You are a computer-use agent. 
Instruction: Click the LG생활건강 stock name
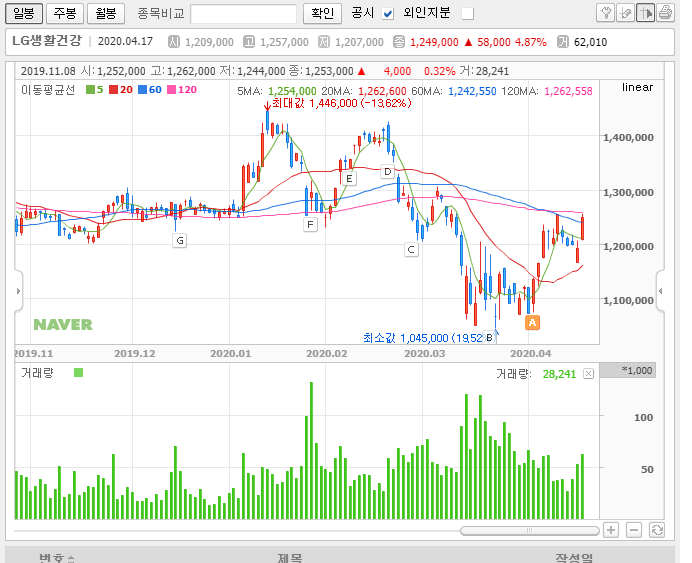point(47,41)
